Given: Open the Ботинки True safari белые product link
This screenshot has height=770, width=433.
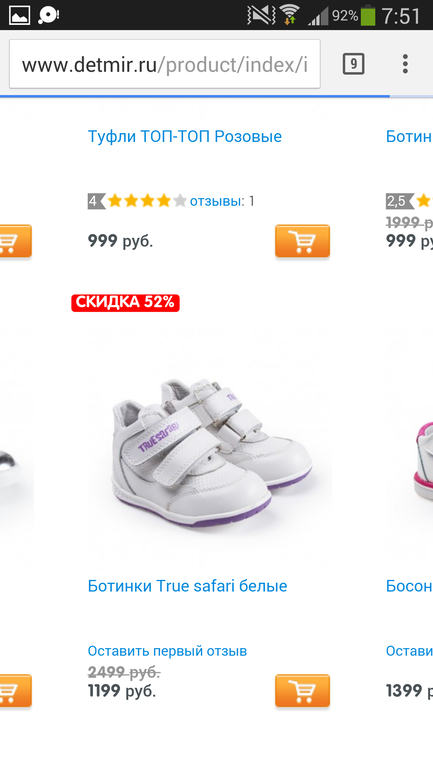Looking at the screenshot, I should [187, 585].
